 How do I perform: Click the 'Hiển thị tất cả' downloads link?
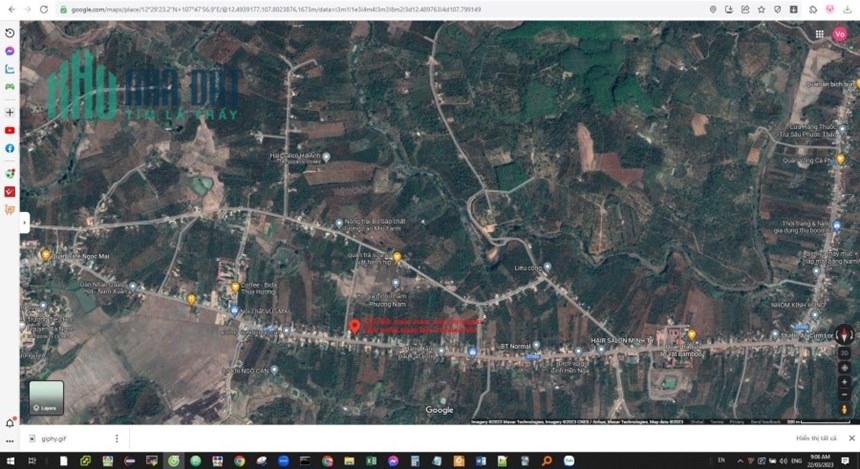(x=816, y=438)
